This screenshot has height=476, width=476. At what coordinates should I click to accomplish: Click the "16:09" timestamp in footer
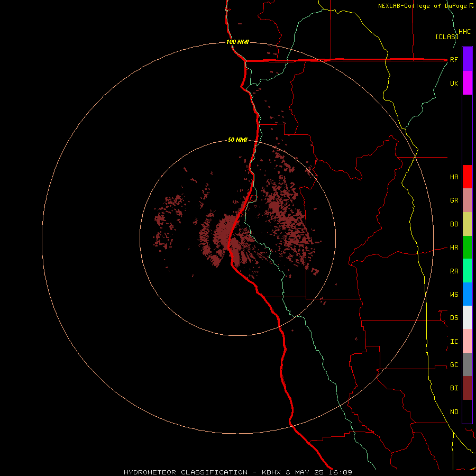(342, 472)
